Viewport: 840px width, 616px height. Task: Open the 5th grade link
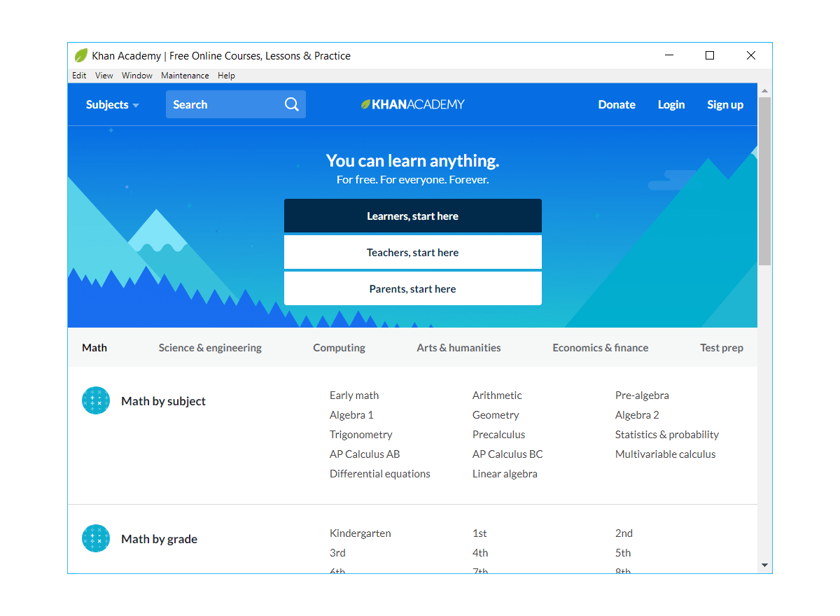[x=623, y=553]
